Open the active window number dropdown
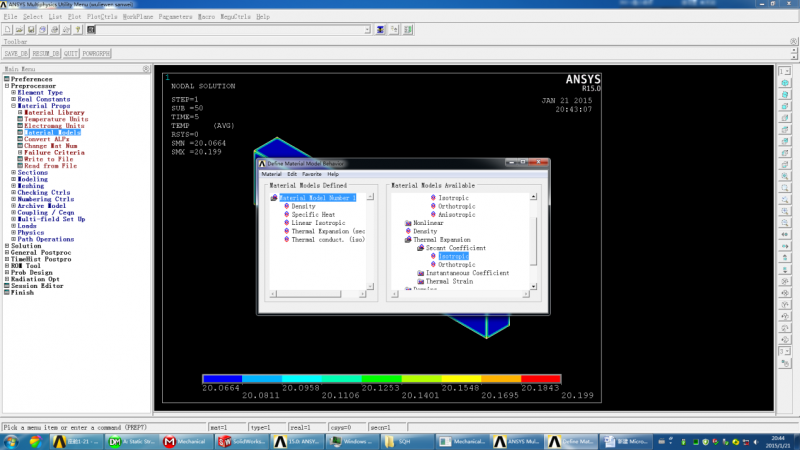Viewport: 800px width, 450px height. coord(785,71)
